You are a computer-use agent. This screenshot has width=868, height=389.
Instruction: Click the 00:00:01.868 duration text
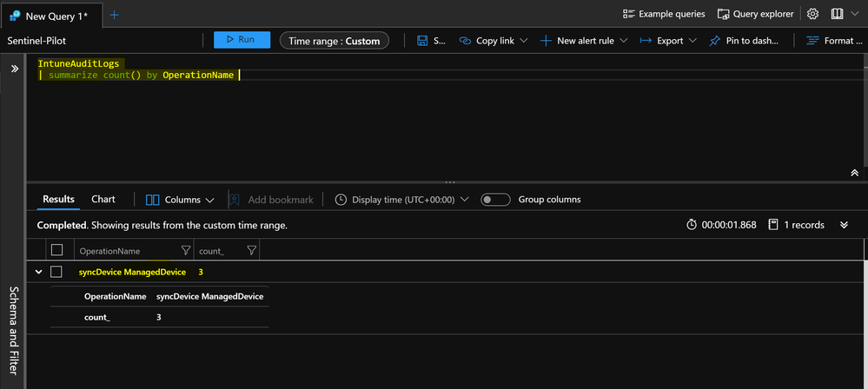(x=728, y=225)
